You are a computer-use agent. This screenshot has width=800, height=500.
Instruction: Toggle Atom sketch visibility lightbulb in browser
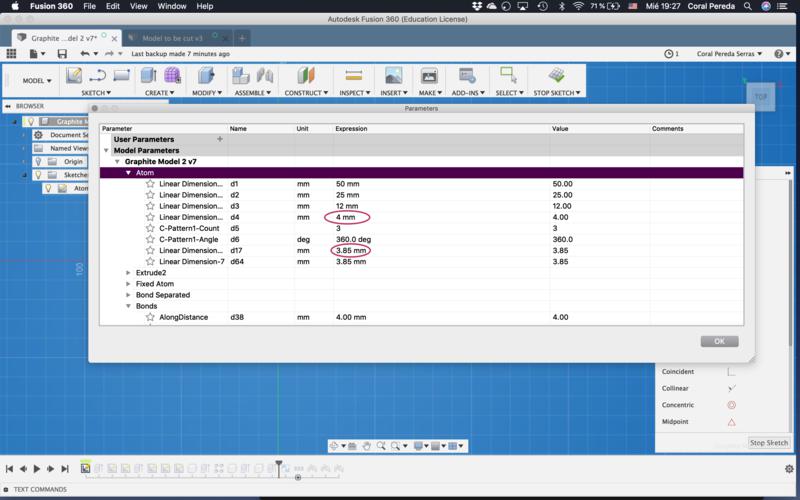click(x=48, y=188)
